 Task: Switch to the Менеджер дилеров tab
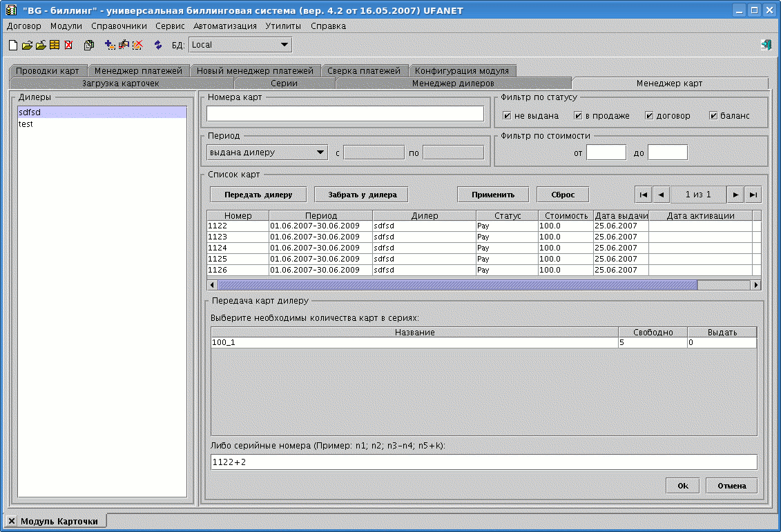coord(453,83)
